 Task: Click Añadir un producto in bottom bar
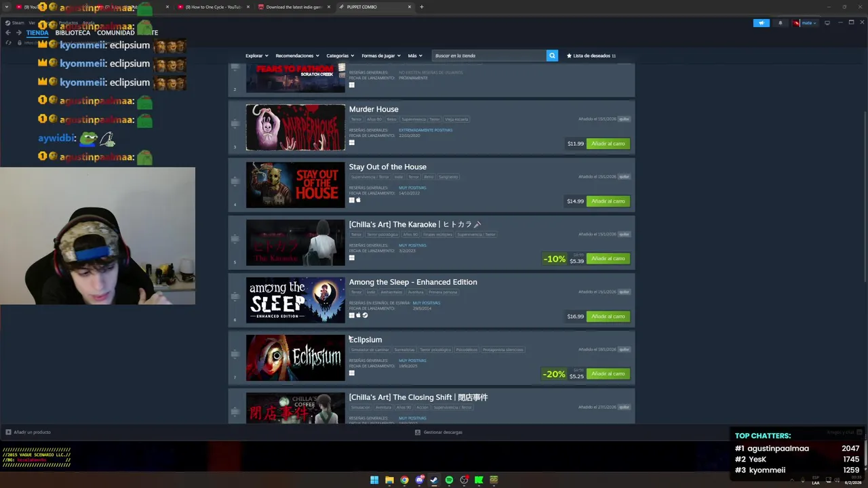tap(28, 432)
